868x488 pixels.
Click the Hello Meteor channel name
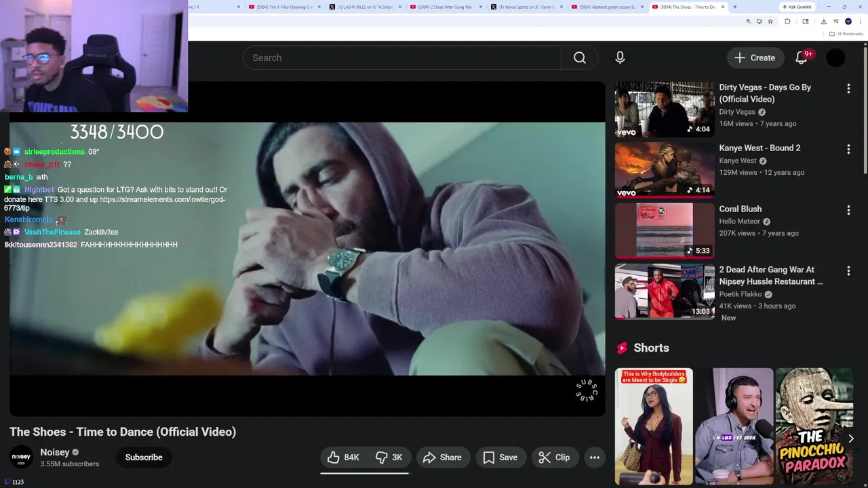740,222
